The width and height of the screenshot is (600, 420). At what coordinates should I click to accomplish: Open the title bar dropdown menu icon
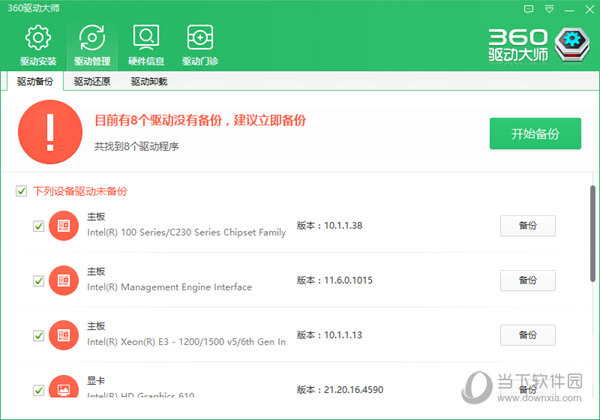point(549,9)
